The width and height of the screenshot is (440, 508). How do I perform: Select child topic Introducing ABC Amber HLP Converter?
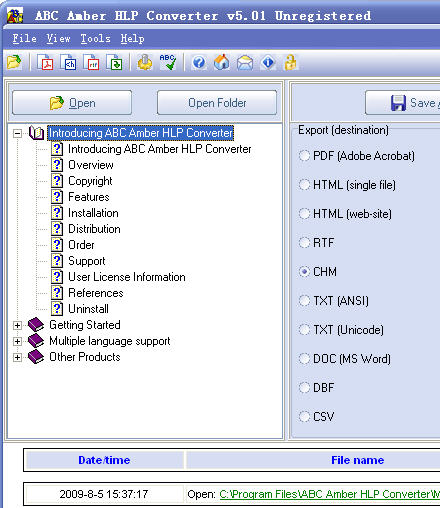(160, 149)
